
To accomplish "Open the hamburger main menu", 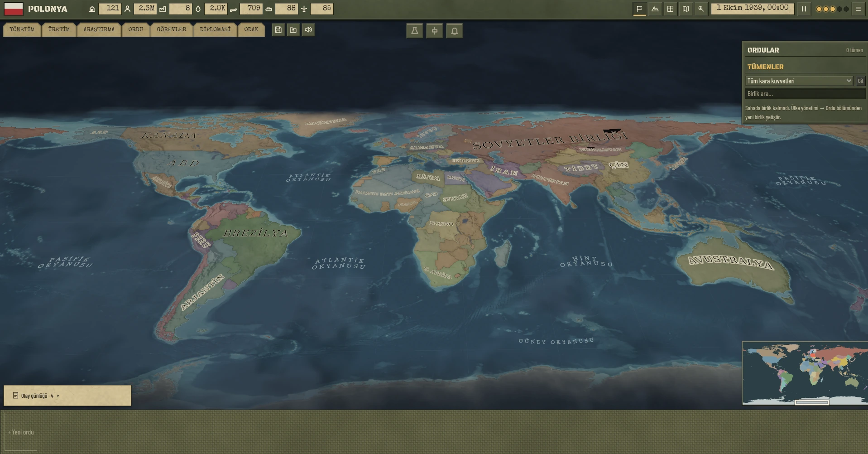I will pos(858,9).
